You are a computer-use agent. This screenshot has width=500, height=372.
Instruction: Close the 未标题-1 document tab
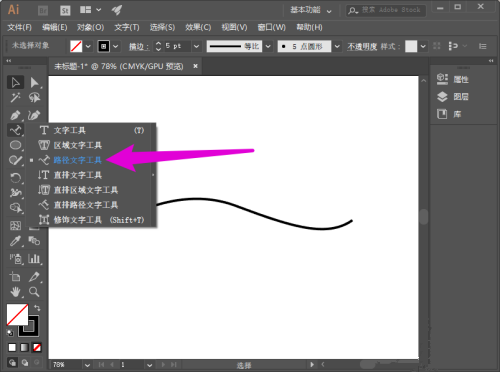pyautogui.click(x=196, y=66)
